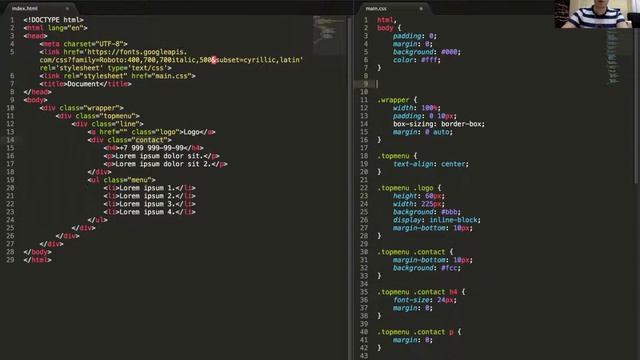Click the 'class="topmenu"' div line
640x360 pixels.
pyautogui.click(x=98, y=116)
